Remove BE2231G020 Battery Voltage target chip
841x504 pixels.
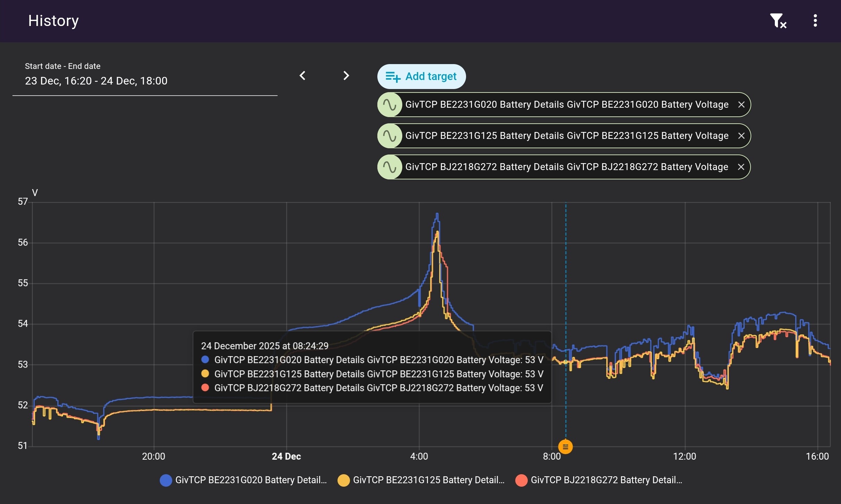pyautogui.click(x=741, y=105)
